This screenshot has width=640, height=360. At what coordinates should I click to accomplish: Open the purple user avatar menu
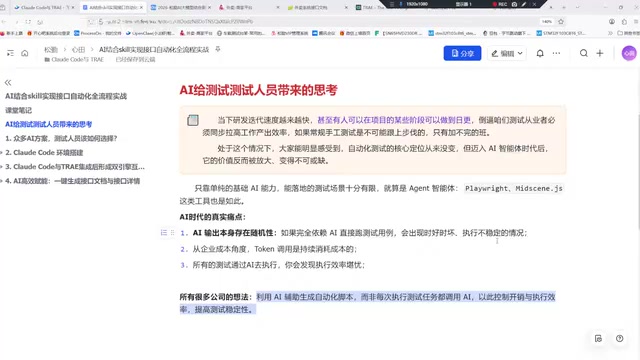click(x=629, y=53)
